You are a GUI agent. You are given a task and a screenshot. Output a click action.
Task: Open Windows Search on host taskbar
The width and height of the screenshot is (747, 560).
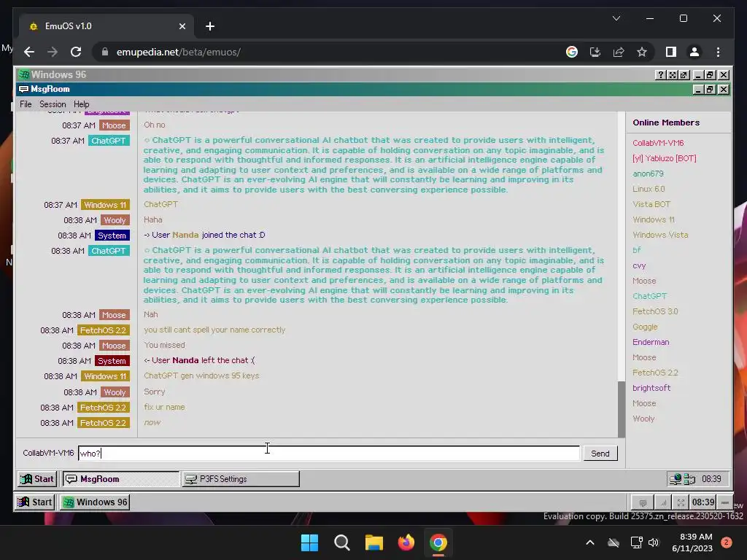342,542
